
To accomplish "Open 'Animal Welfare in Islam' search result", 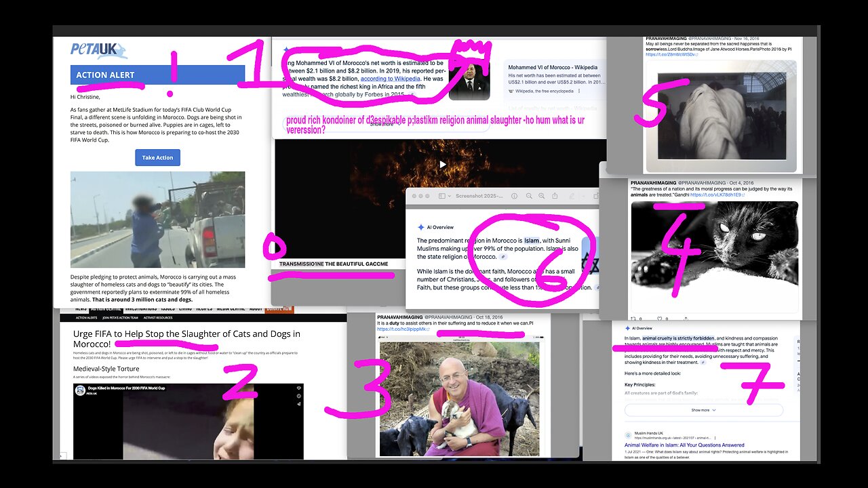I will click(684, 445).
